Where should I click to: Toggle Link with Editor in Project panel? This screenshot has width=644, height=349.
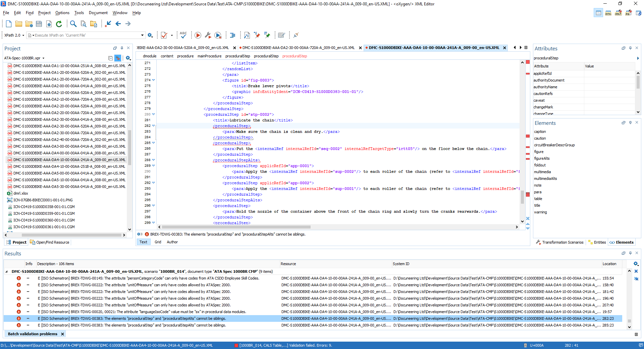pyautogui.click(x=118, y=58)
